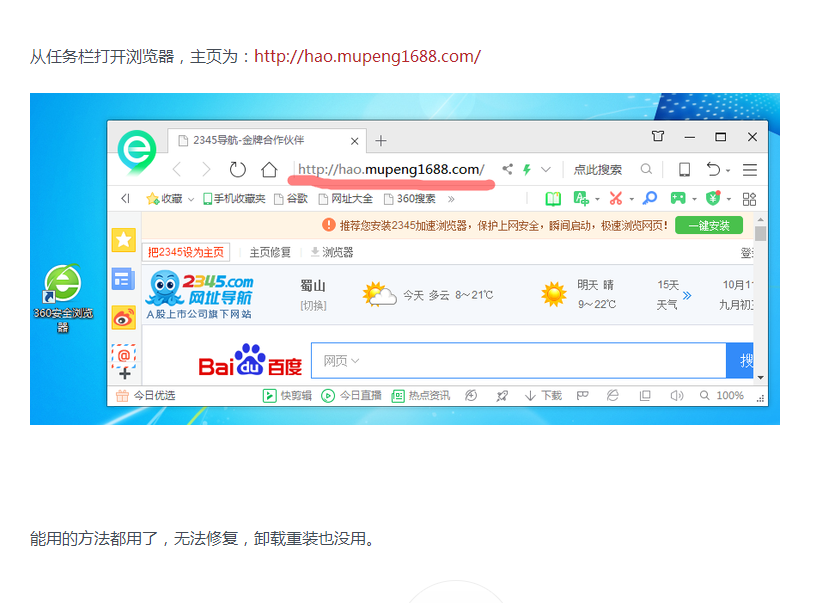Screen dimensions: 837x603
Task: Click the Weibo sidebar icon
Action: pyautogui.click(x=123, y=318)
